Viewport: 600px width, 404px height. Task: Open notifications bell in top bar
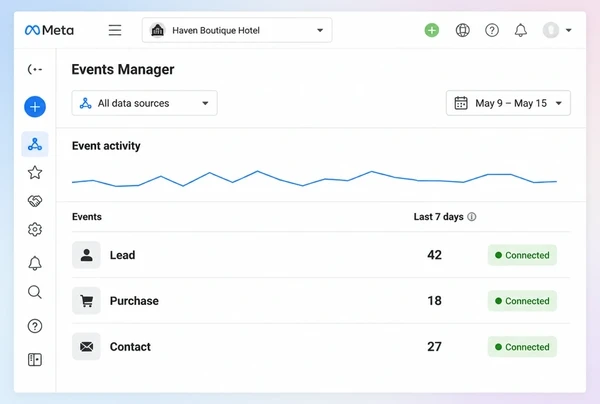tap(521, 30)
